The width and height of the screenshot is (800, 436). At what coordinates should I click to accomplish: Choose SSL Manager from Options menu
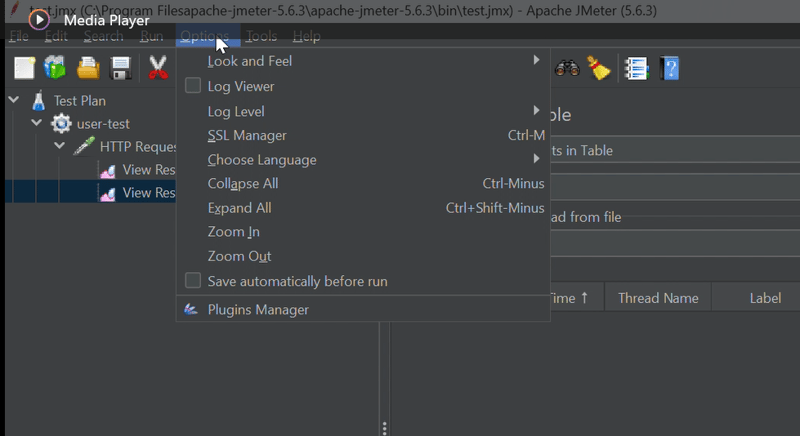[x=363, y=135]
